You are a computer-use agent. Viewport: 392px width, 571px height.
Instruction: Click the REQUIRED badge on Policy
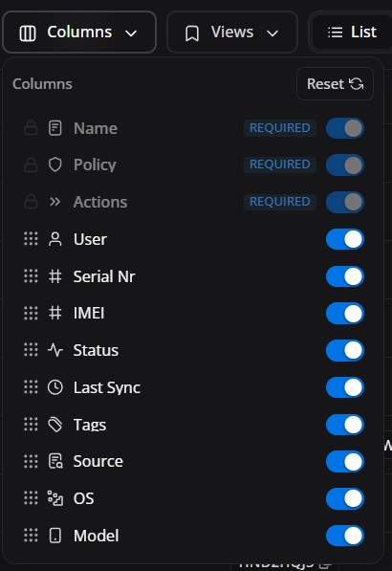coord(280,165)
